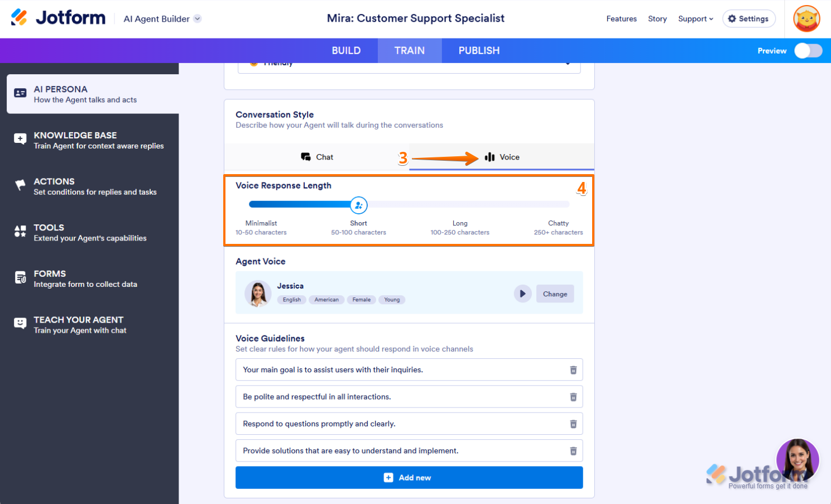Toggle the Preview switch
This screenshot has height=504, width=831.
[808, 51]
